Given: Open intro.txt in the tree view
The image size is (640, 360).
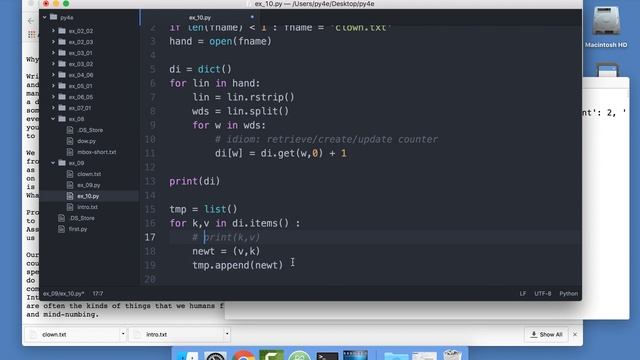Looking at the screenshot, I should pos(87,207).
